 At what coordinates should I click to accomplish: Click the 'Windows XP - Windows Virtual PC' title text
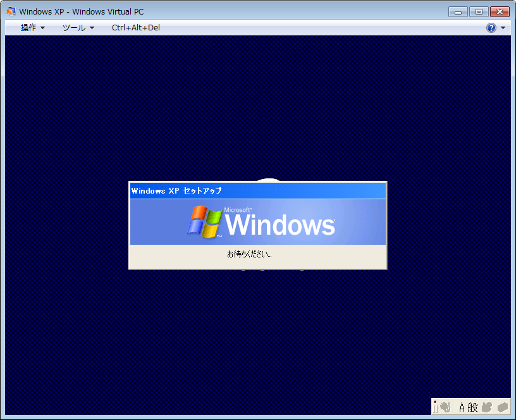[x=82, y=11]
